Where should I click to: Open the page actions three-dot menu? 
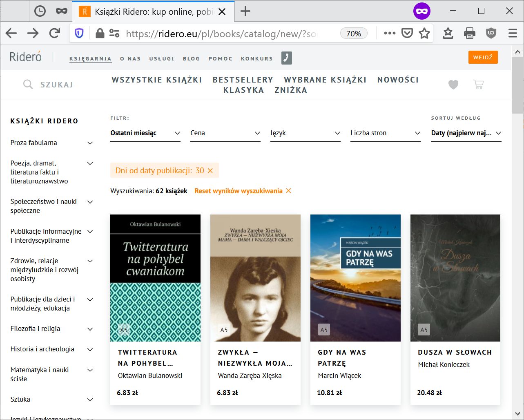pyautogui.click(x=390, y=34)
